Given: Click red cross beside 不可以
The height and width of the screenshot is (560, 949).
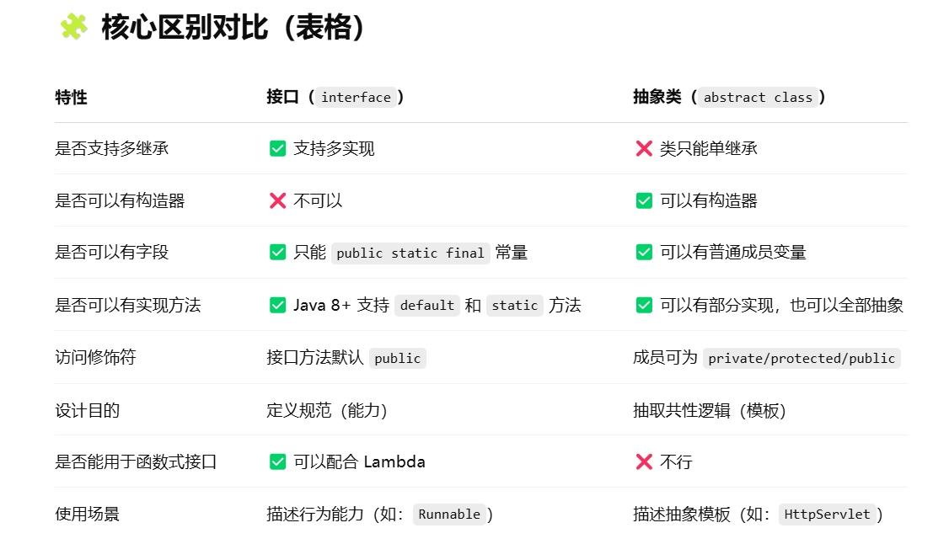Looking at the screenshot, I should click(x=278, y=200).
